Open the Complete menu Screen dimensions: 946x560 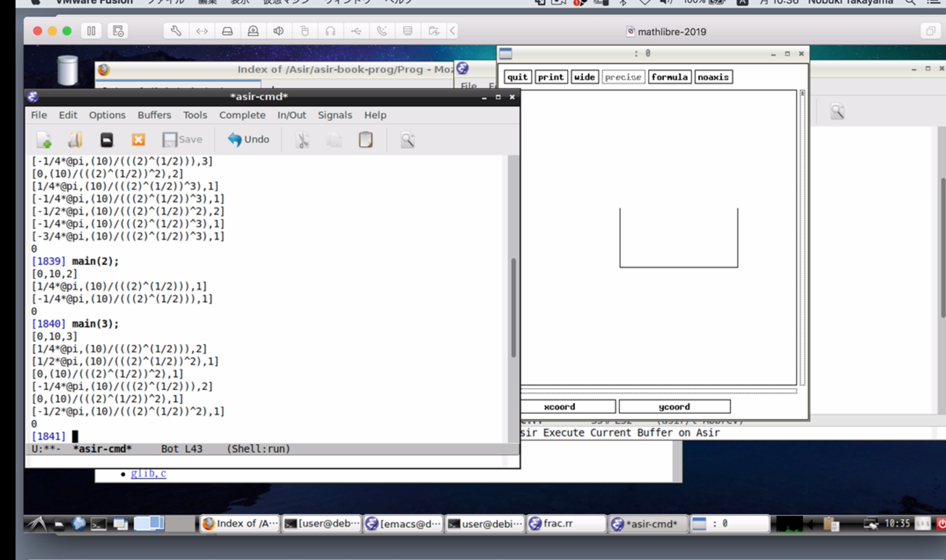242,115
